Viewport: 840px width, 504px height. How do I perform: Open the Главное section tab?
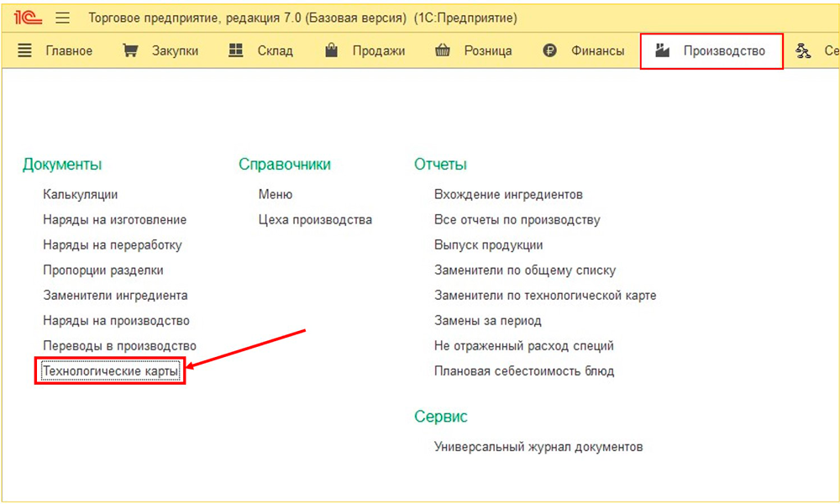pos(67,50)
